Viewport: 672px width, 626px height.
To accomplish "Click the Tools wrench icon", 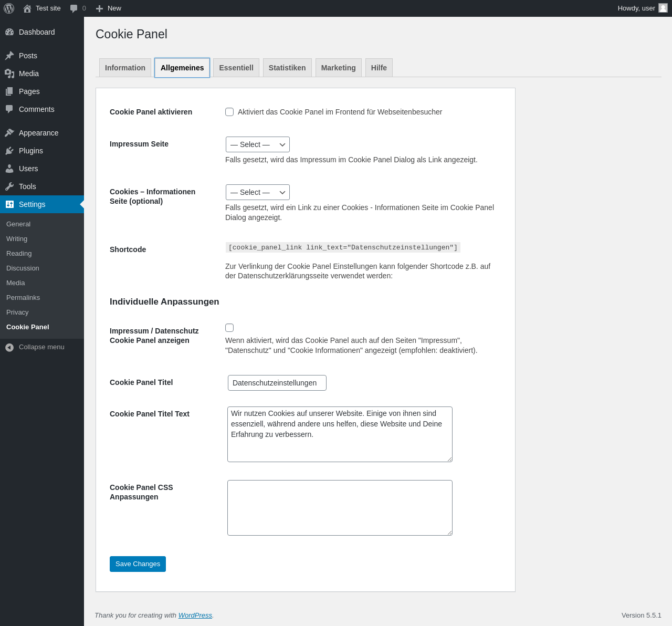I will coord(9,186).
